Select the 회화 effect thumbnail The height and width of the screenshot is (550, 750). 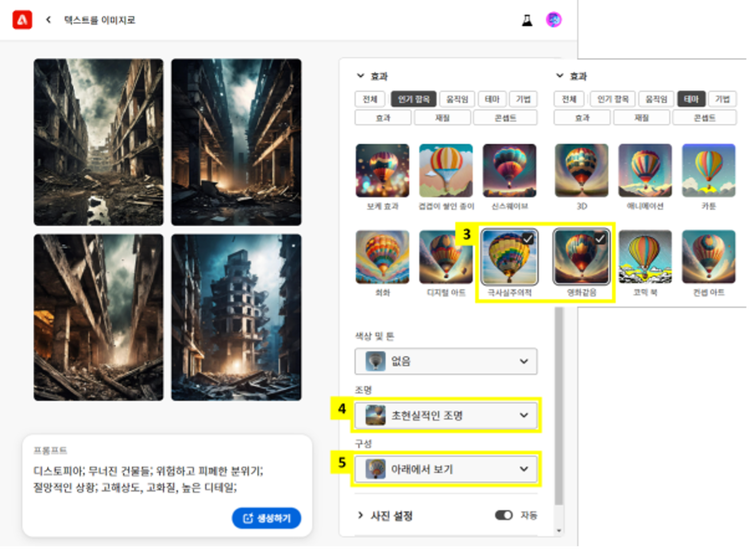point(382,257)
